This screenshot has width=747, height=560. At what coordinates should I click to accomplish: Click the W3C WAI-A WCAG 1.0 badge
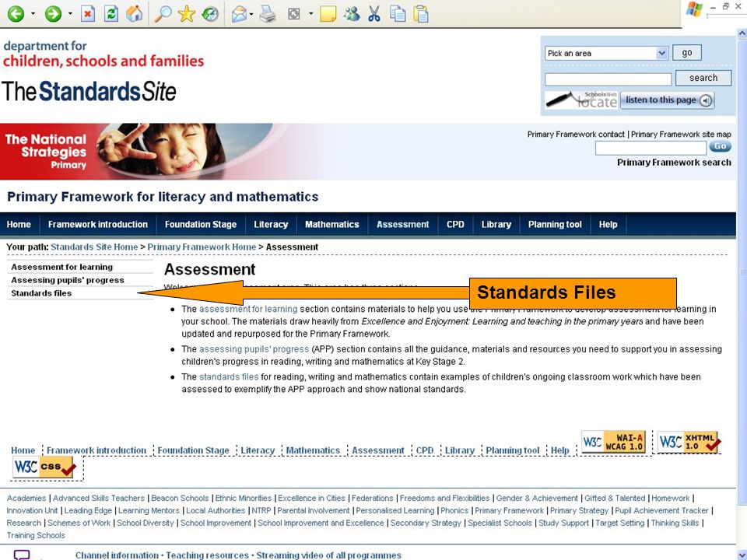(613, 442)
